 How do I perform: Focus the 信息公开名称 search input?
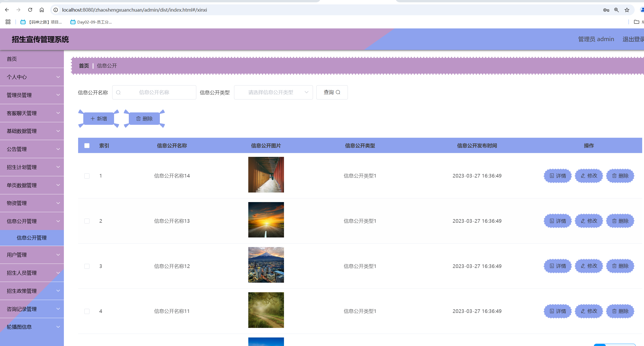tap(154, 92)
